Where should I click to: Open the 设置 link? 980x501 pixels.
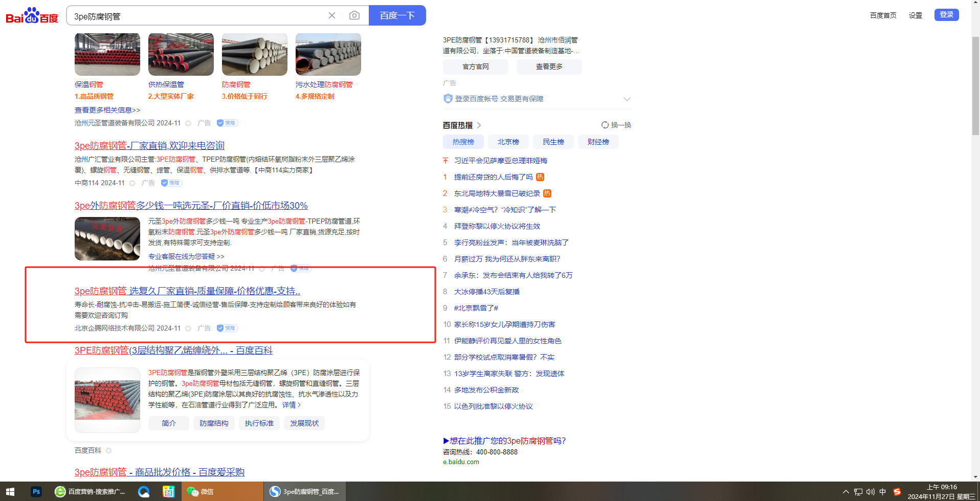916,15
